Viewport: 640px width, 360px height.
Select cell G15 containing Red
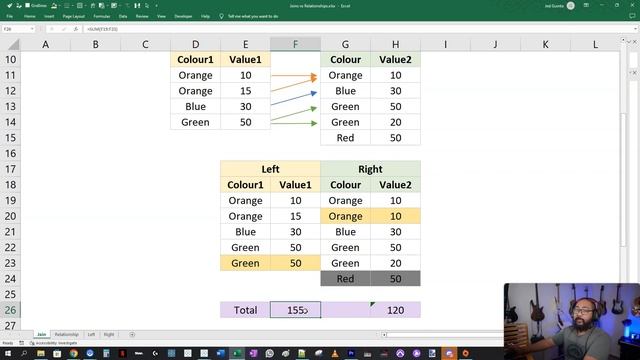click(x=345, y=138)
